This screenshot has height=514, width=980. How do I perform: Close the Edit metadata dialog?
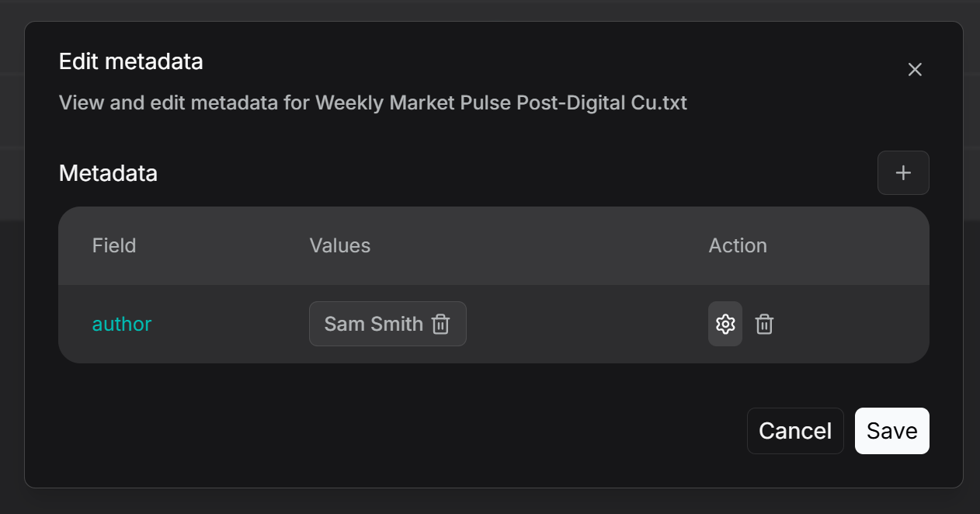tap(915, 70)
